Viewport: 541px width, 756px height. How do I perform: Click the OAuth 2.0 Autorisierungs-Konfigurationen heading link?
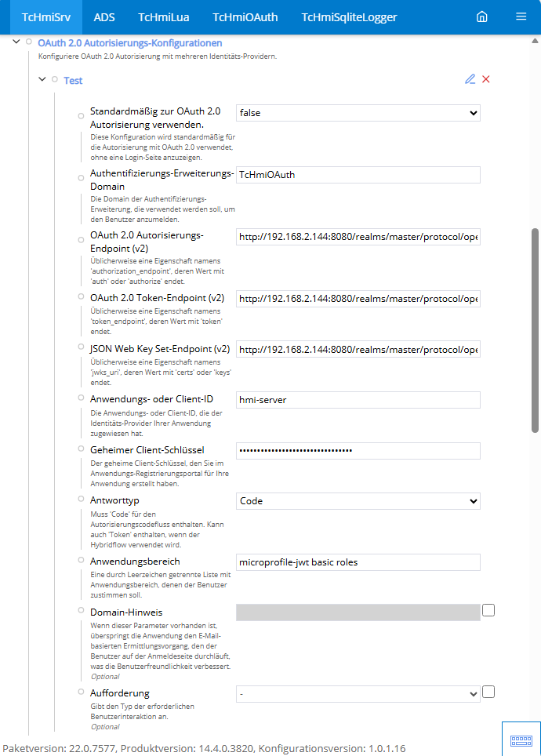129,43
